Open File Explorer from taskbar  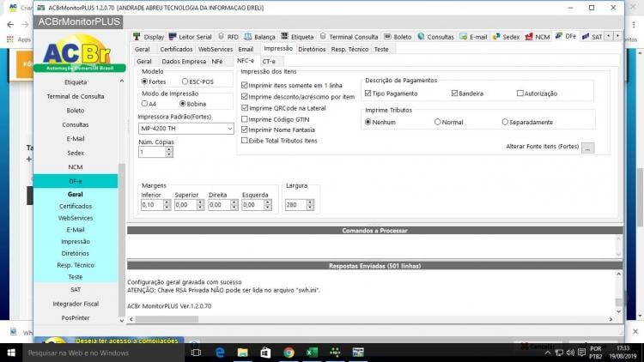point(243,353)
